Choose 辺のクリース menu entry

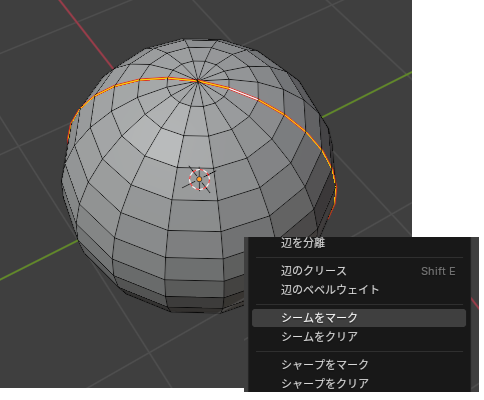click(314, 271)
